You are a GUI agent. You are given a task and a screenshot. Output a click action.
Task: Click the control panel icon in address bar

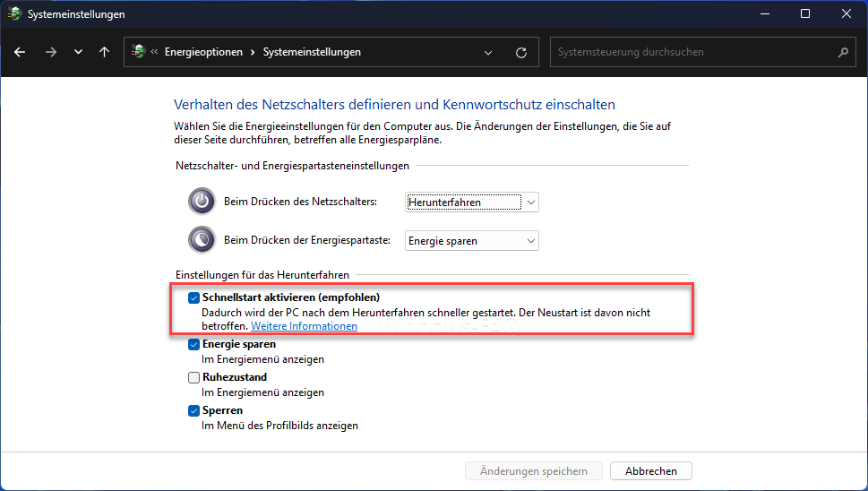tap(138, 51)
